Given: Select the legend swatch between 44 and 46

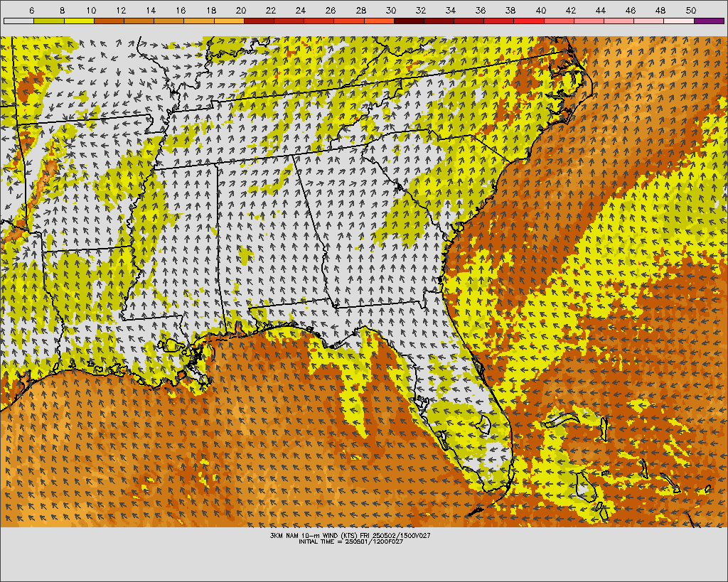Looking at the screenshot, I should coord(619,21).
